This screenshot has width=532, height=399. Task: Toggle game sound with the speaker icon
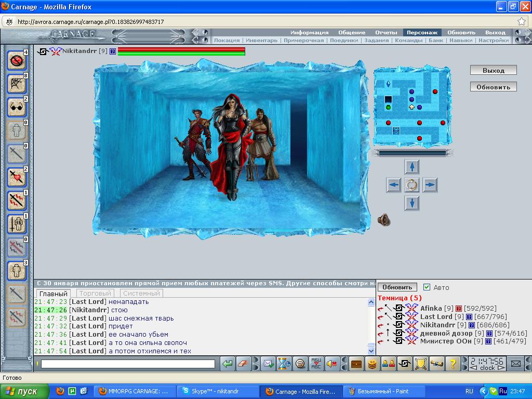[x=384, y=220]
